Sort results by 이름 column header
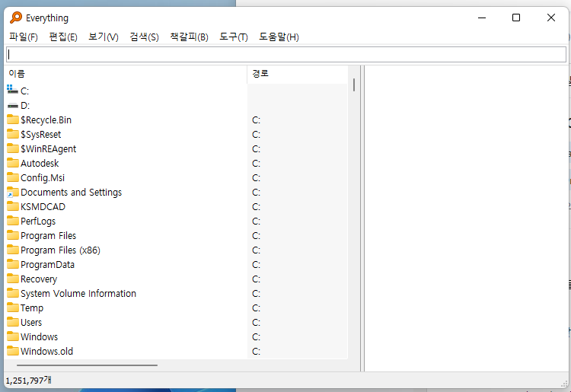Screen dimensions: 571x392 [x=126, y=74]
